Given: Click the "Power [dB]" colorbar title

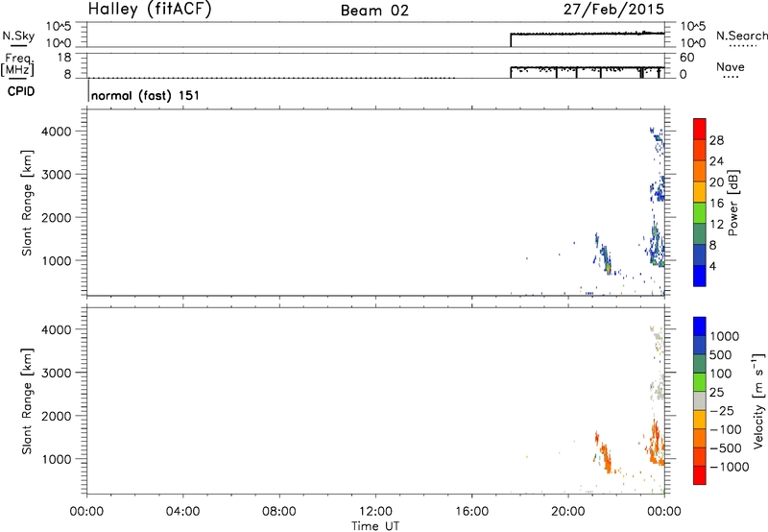Looking at the screenshot, I should (x=732, y=203).
